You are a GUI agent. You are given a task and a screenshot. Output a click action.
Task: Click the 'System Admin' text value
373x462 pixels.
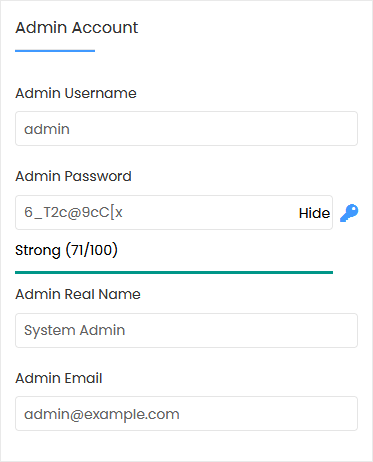coord(75,331)
